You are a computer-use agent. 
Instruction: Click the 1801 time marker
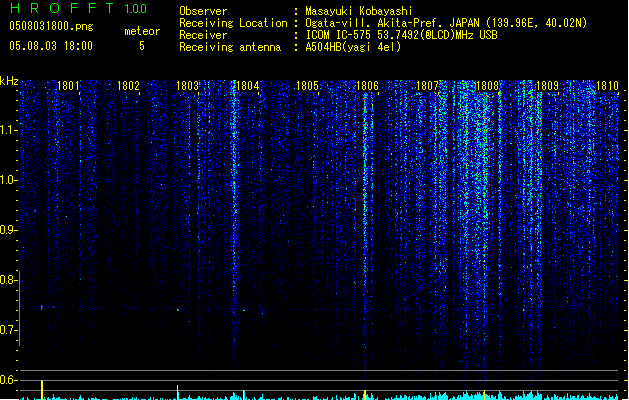68,86
